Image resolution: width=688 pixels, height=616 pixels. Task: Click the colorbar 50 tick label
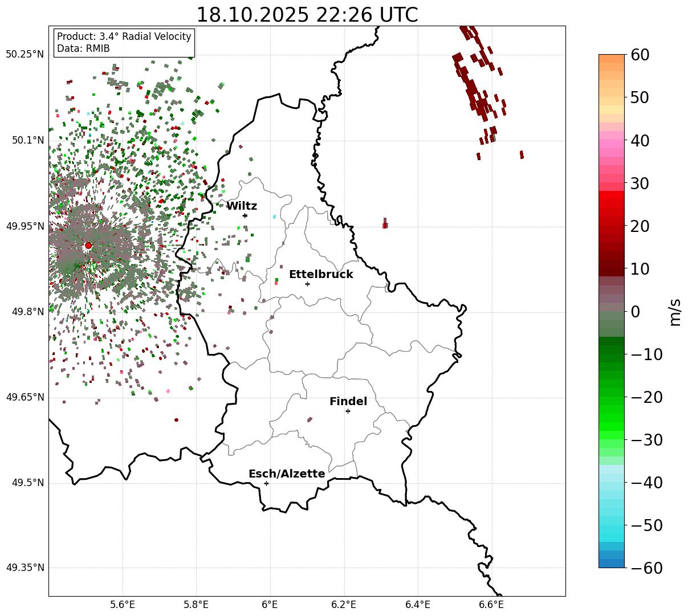coord(640,98)
